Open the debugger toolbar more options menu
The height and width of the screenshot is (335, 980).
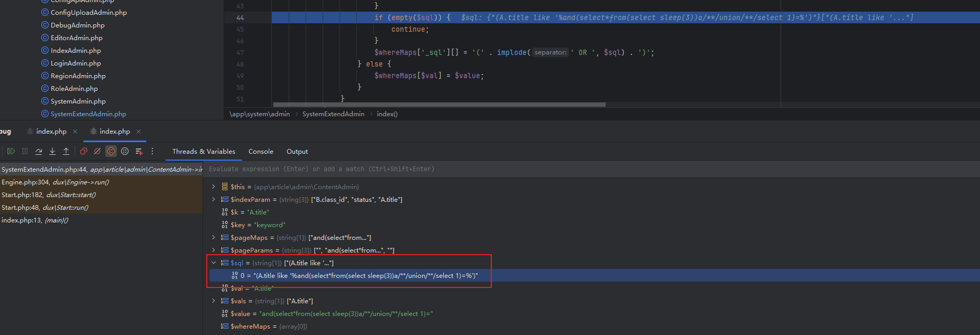tap(152, 151)
